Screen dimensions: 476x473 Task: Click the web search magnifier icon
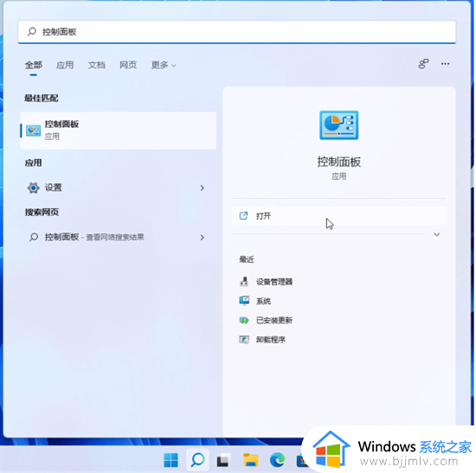34,237
